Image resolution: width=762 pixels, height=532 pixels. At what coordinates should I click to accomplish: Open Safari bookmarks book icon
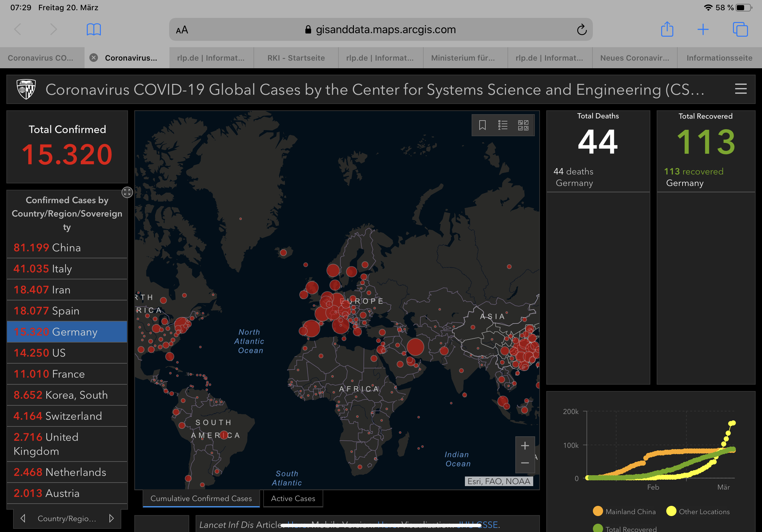(x=93, y=30)
